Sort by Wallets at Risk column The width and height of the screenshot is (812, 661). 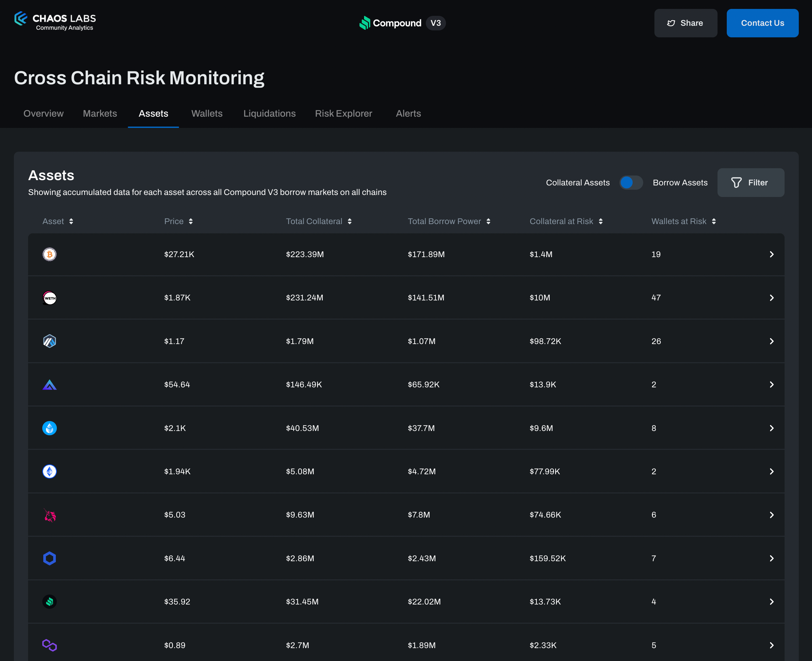pyautogui.click(x=683, y=222)
